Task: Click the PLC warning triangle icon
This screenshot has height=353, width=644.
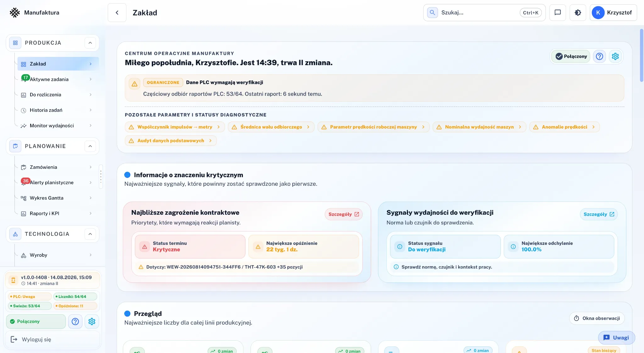Action: 134,84
